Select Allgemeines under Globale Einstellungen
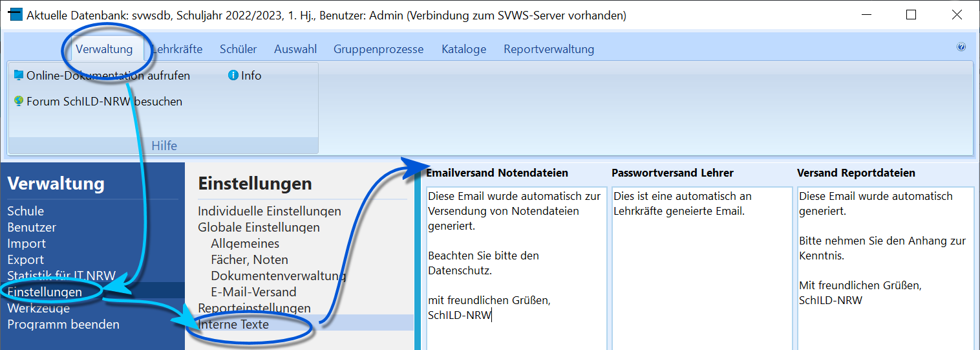The image size is (980, 350). (245, 243)
